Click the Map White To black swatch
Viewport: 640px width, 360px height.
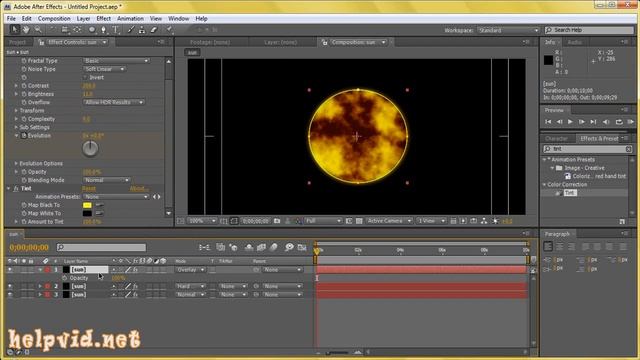point(87,213)
